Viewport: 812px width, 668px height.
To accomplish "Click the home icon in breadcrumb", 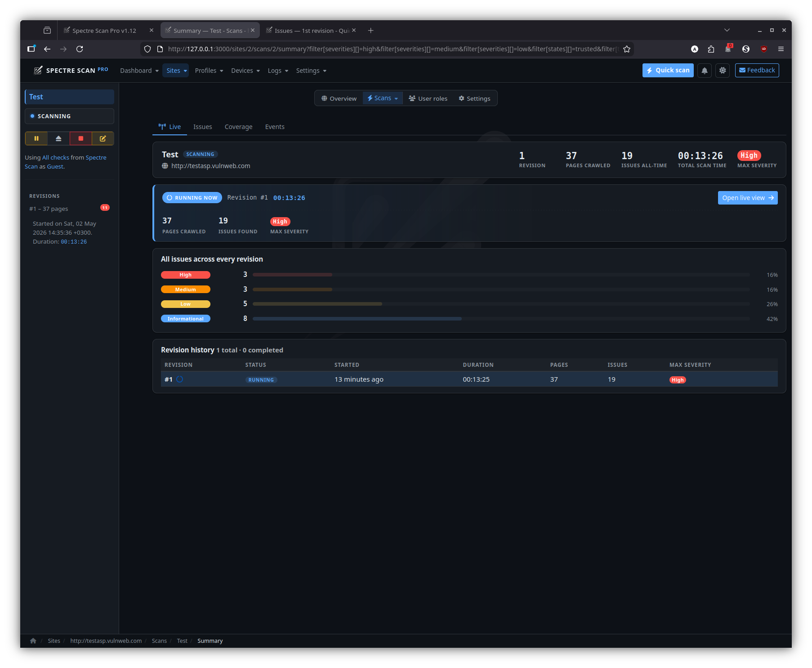I will point(33,641).
